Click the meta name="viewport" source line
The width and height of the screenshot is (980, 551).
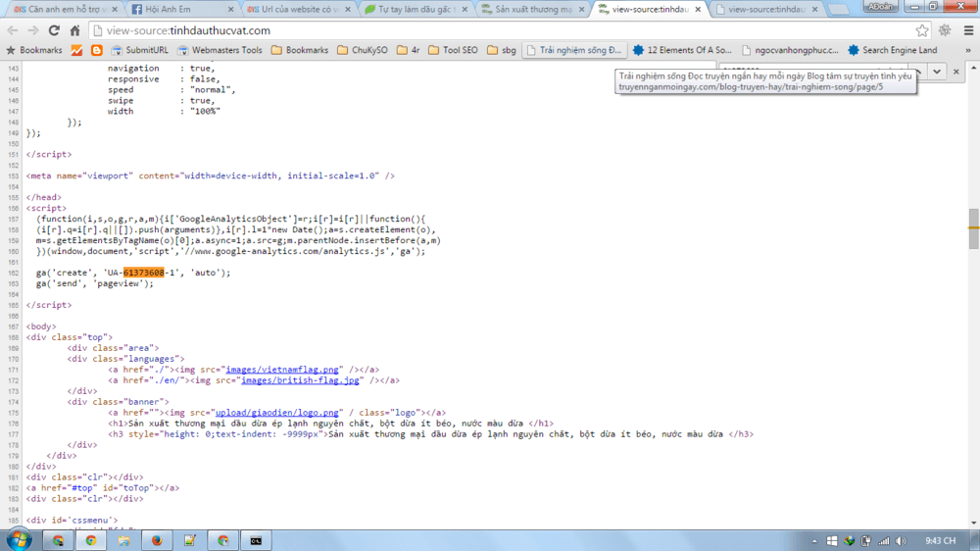210,175
